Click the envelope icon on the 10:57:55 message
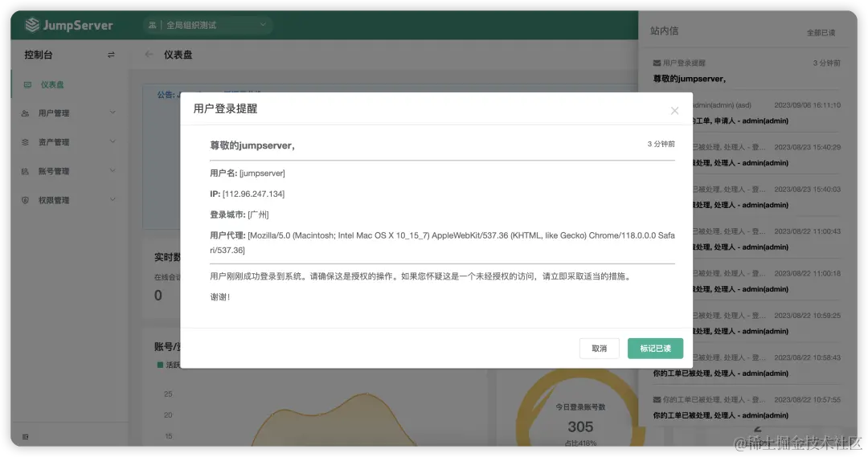 click(x=657, y=399)
